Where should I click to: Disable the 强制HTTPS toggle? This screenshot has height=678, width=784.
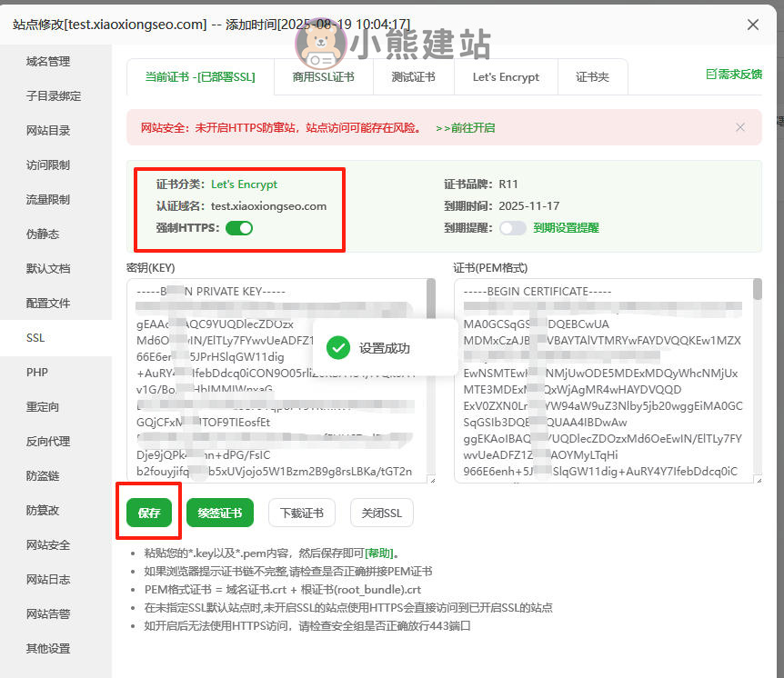tap(239, 227)
